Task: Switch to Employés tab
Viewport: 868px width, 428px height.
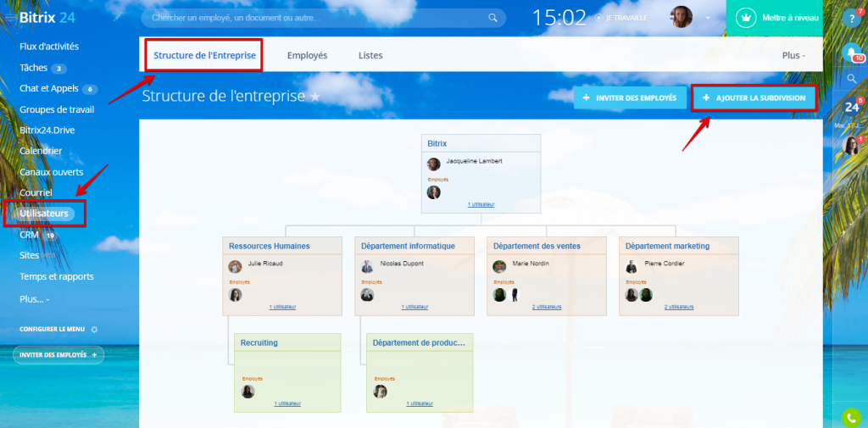Action: tap(307, 55)
